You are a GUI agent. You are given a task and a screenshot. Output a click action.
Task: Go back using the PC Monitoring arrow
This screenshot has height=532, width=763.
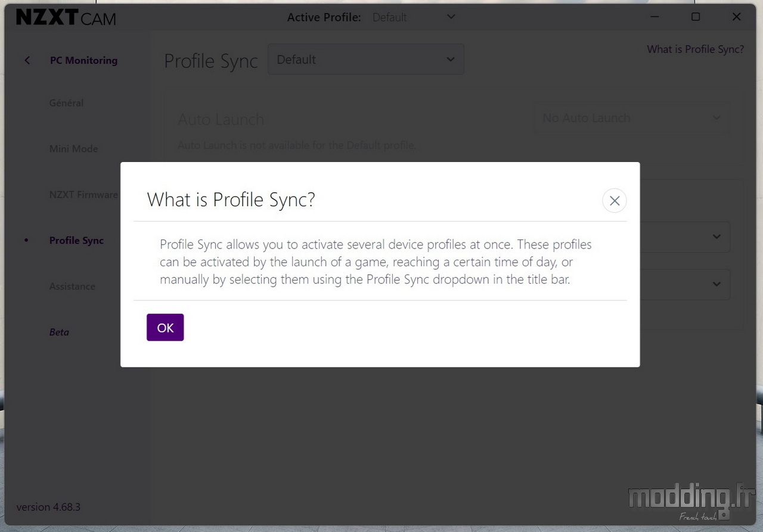[x=27, y=60]
